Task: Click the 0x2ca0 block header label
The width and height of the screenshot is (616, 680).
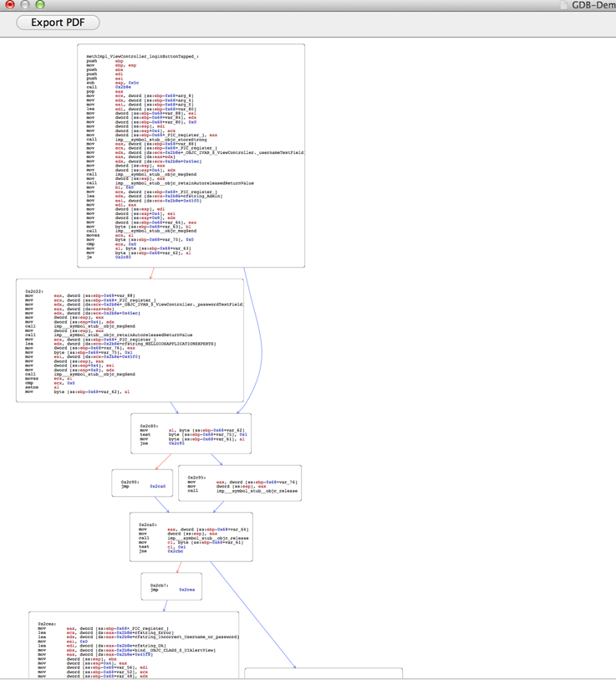Action: tap(148, 524)
